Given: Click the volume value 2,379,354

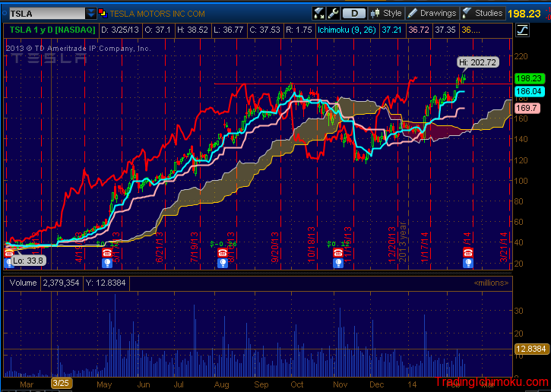Looking at the screenshot, I should (61, 283).
